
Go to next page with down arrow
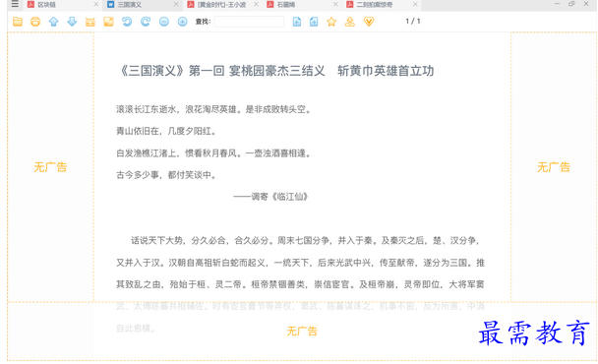coord(72,22)
